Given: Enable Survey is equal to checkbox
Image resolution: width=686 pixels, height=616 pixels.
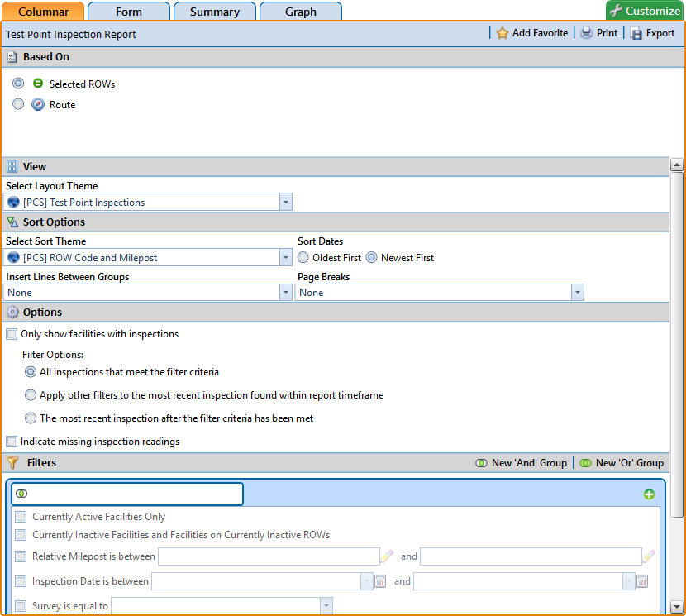Looking at the screenshot, I should click(x=21, y=606).
